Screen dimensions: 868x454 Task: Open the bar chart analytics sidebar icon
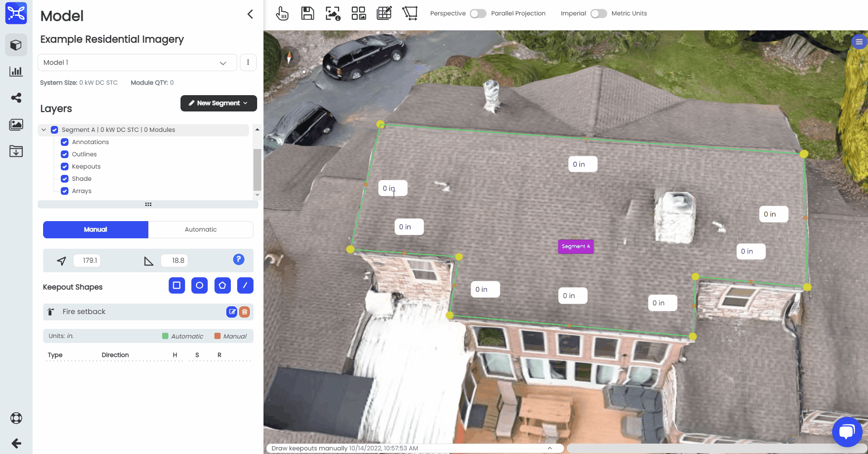coord(16,71)
